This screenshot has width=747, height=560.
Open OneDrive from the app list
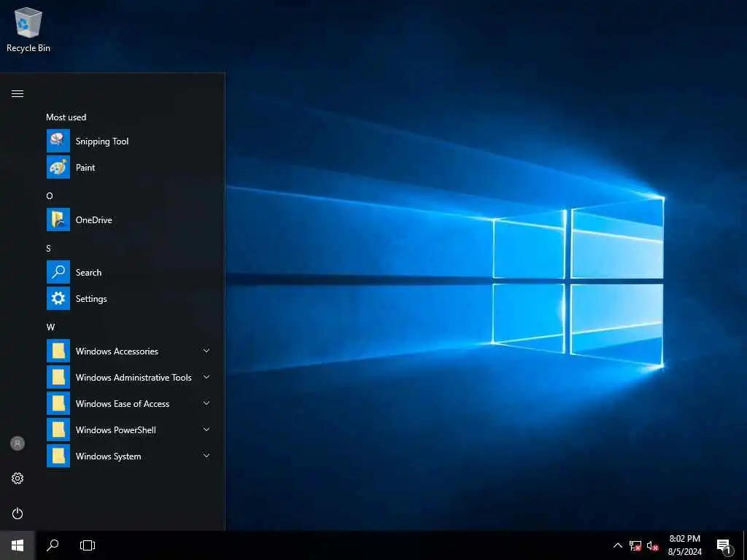click(x=128, y=219)
